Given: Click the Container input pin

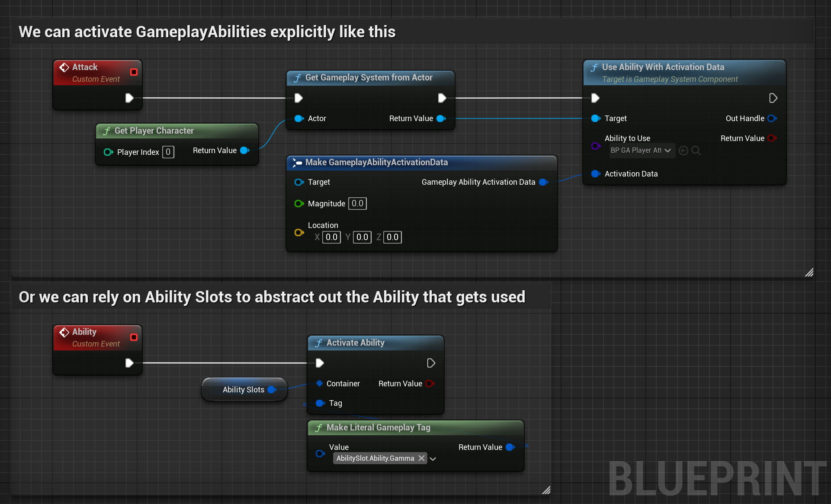Looking at the screenshot, I should (x=320, y=383).
